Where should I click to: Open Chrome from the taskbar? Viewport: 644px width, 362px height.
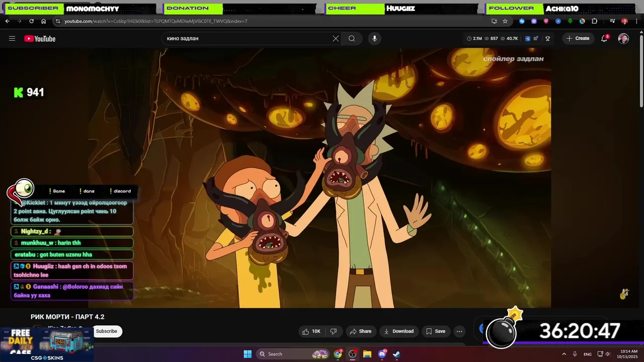click(338, 354)
